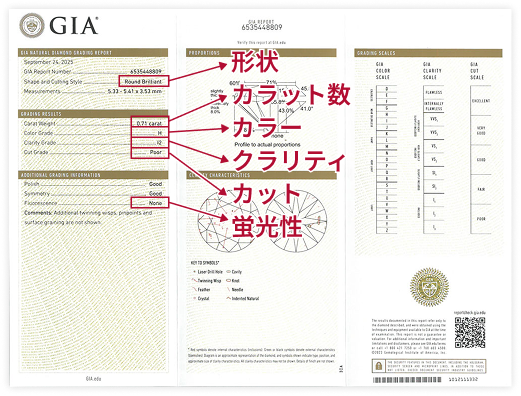Click the 'Key to Symbols' heading

point(205,263)
